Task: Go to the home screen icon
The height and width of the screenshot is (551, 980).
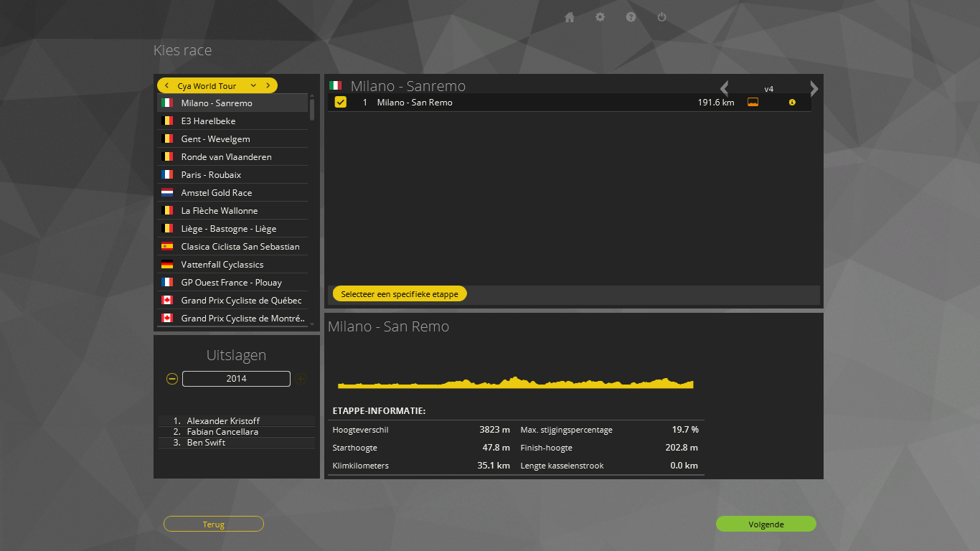Action: tap(570, 17)
